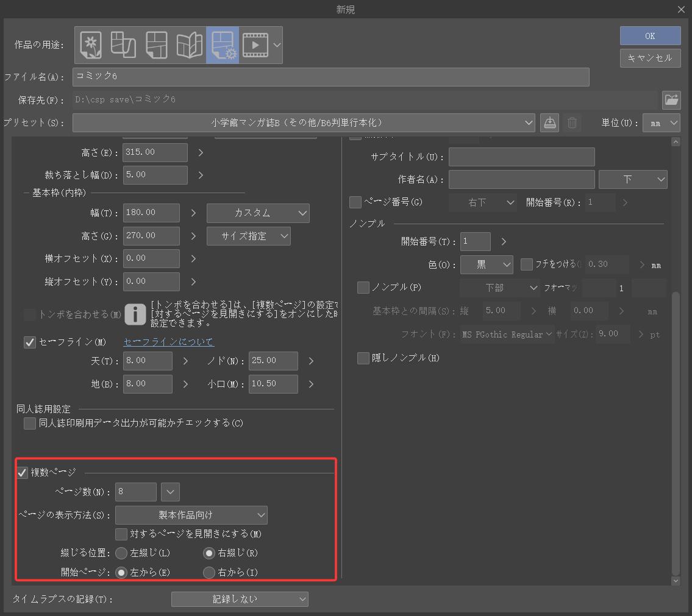Viewport: 692px width, 616px height.
Task: Uncheck the 複数ページ checkbox
Action: click(23, 472)
